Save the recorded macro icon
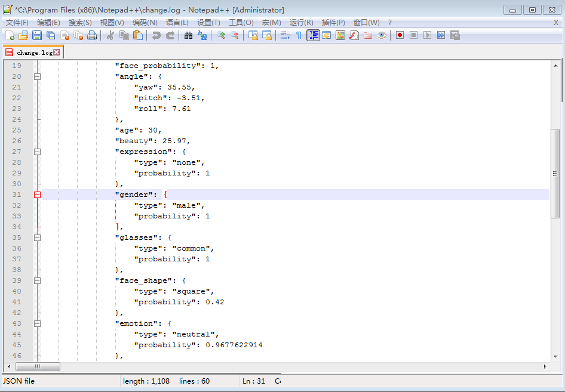This screenshot has width=565, height=392. [x=455, y=35]
